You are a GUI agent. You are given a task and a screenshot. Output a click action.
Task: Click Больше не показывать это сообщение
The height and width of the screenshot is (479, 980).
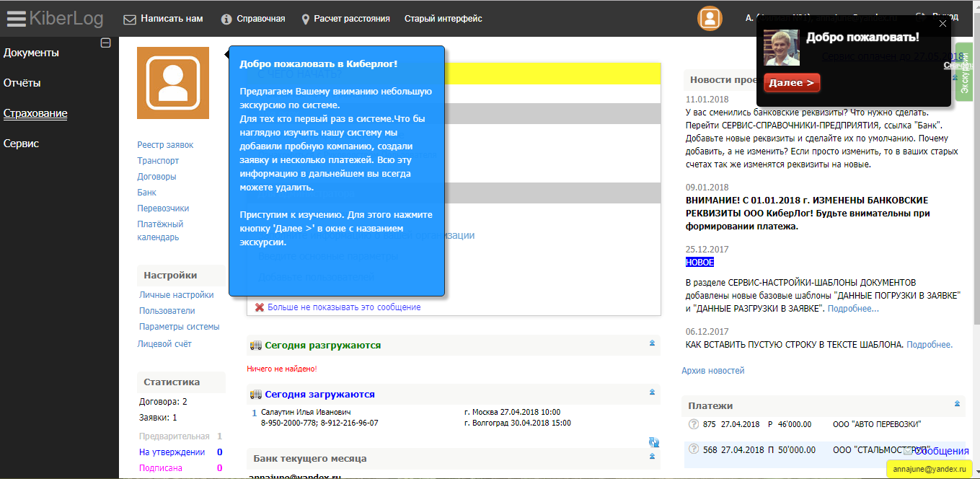[344, 307]
